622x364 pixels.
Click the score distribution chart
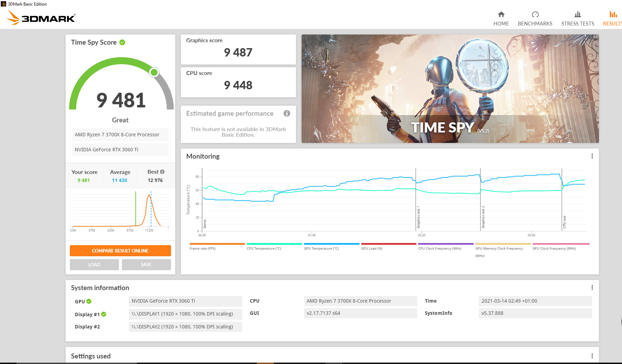point(120,210)
